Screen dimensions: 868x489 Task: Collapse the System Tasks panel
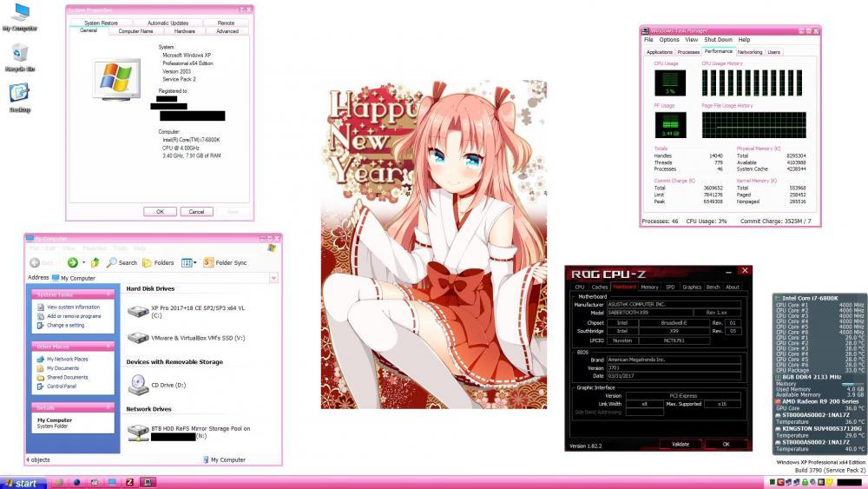coord(108,294)
